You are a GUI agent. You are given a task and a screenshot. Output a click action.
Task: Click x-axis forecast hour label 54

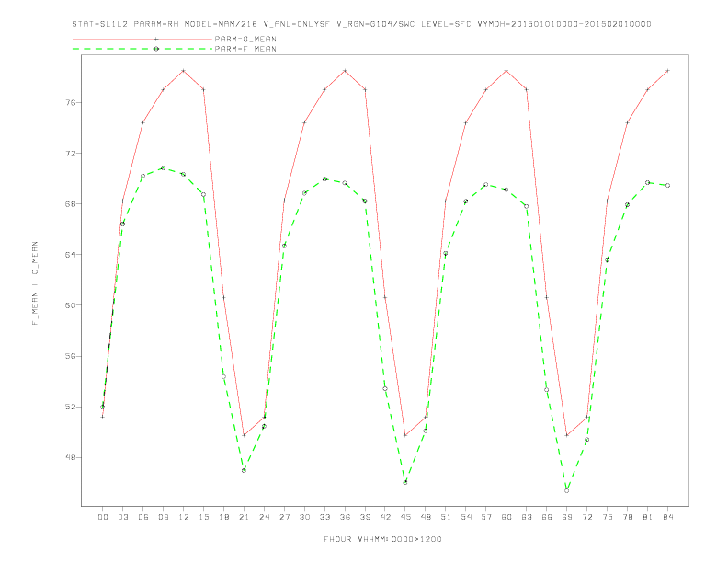pyautogui.click(x=466, y=517)
